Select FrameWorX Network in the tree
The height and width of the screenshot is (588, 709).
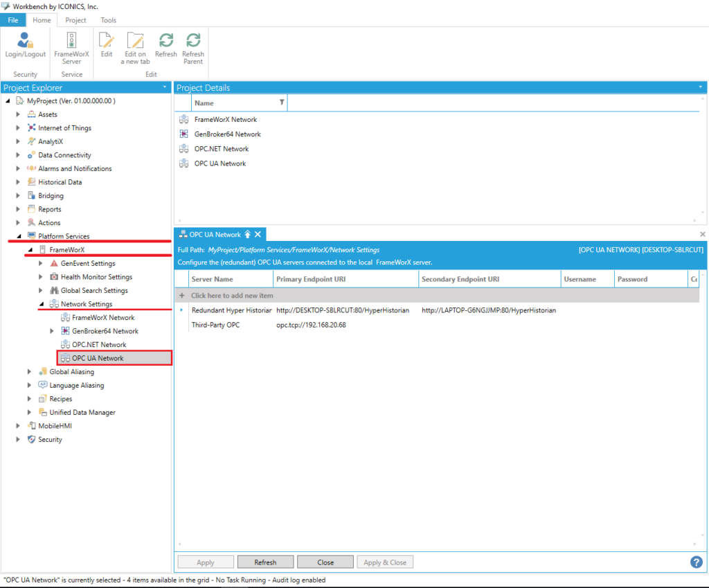point(103,317)
